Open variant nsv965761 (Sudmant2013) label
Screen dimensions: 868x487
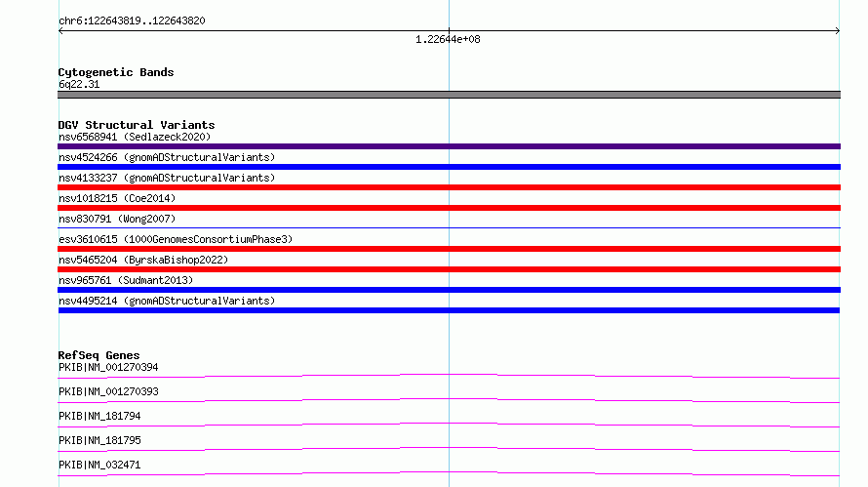pyautogui.click(x=126, y=280)
